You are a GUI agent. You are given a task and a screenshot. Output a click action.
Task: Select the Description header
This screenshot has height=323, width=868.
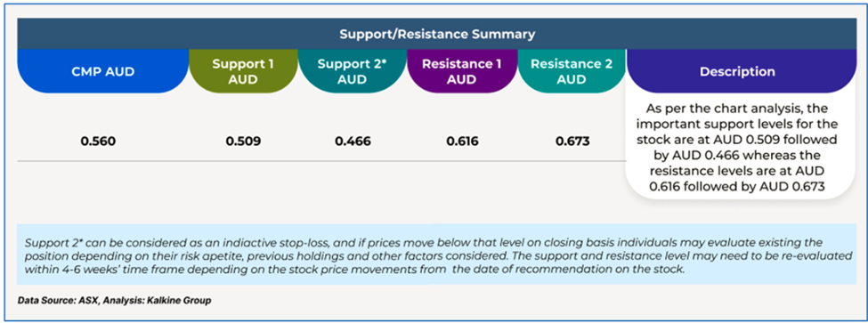click(737, 72)
